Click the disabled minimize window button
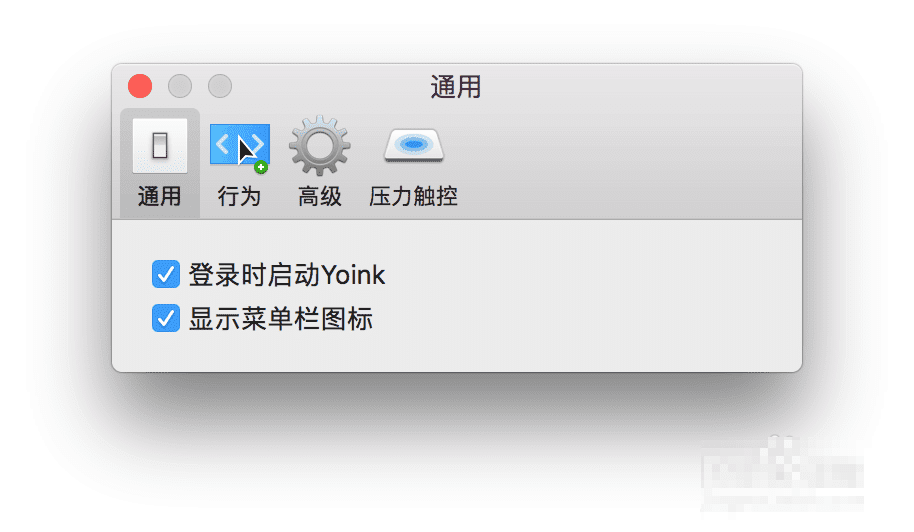This screenshot has height=532, width=914. click(x=180, y=86)
